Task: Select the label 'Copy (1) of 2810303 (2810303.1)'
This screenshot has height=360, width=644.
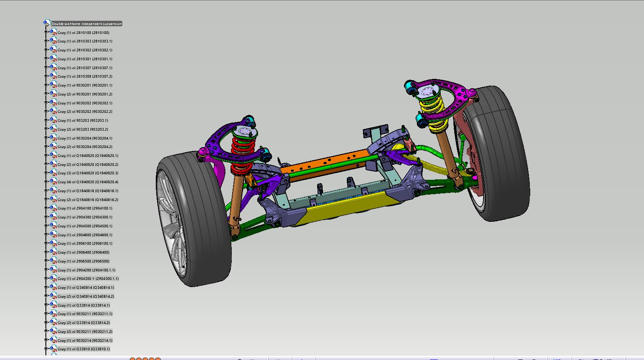Action: pyautogui.click(x=85, y=41)
